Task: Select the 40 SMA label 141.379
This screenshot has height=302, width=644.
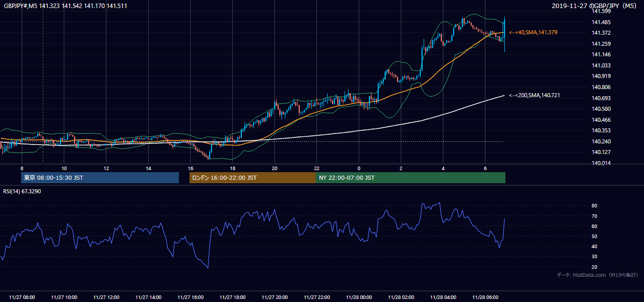Action: point(533,32)
